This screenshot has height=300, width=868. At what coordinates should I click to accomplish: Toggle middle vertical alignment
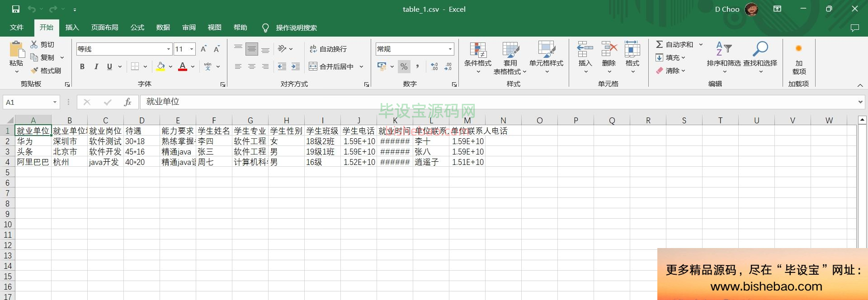coord(252,49)
